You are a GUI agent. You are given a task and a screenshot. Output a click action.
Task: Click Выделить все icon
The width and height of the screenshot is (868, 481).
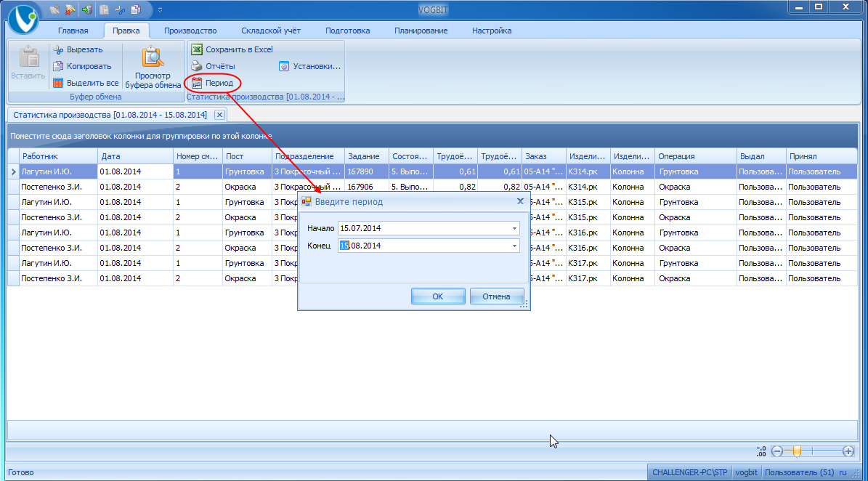pos(58,83)
